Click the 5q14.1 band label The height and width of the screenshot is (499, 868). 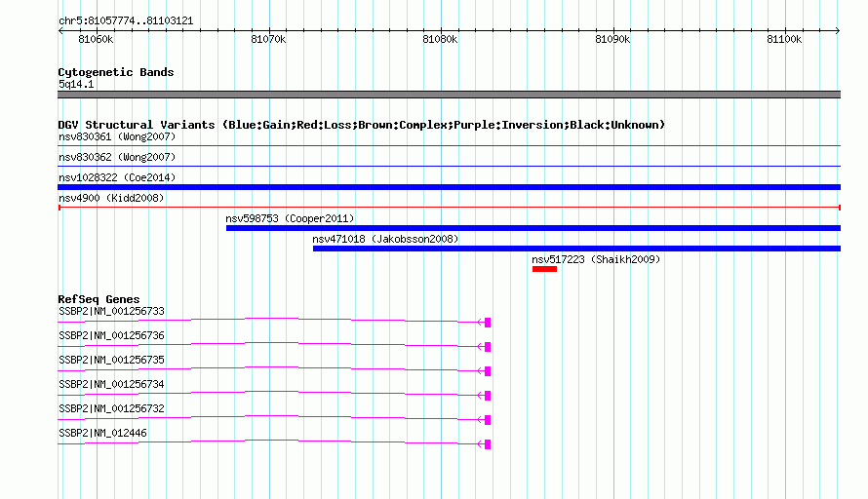tap(76, 84)
